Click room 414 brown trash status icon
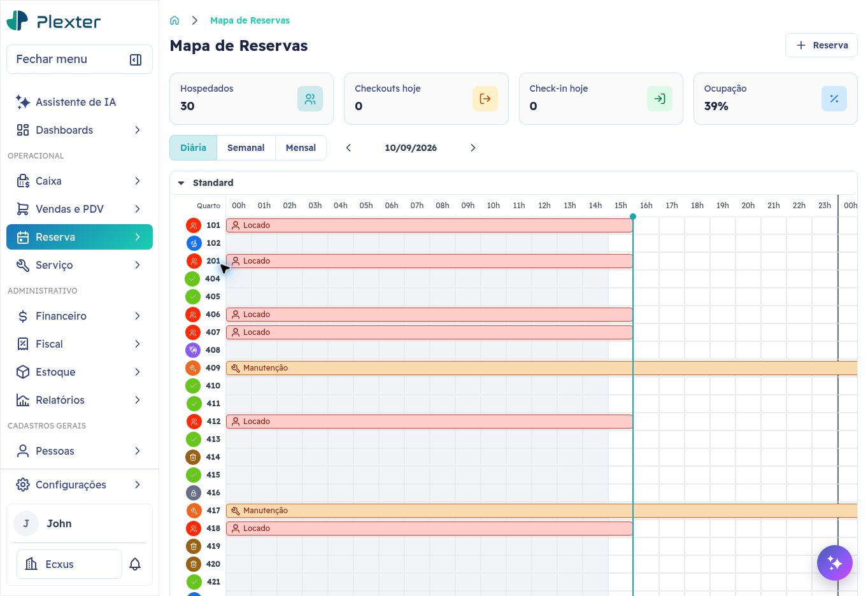Image resolution: width=868 pixels, height=596 pixels. point(193,457)
